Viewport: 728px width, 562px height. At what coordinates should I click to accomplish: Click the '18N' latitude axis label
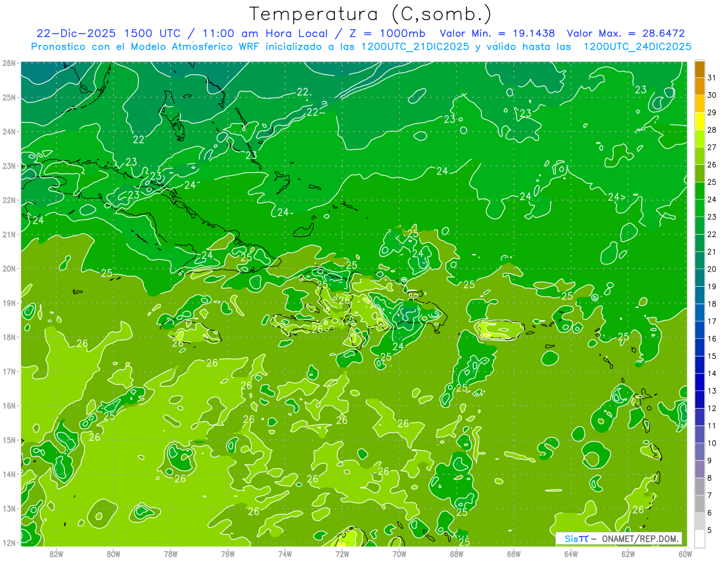pos(9,337)
